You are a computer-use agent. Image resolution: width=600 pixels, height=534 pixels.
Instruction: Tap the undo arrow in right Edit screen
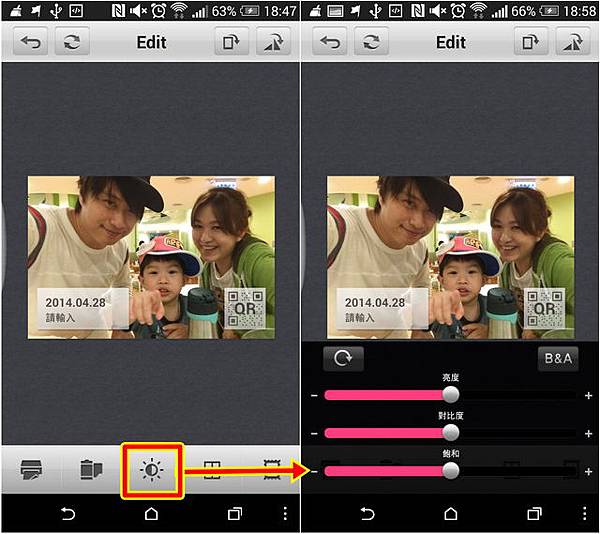(x=330, y=42)
